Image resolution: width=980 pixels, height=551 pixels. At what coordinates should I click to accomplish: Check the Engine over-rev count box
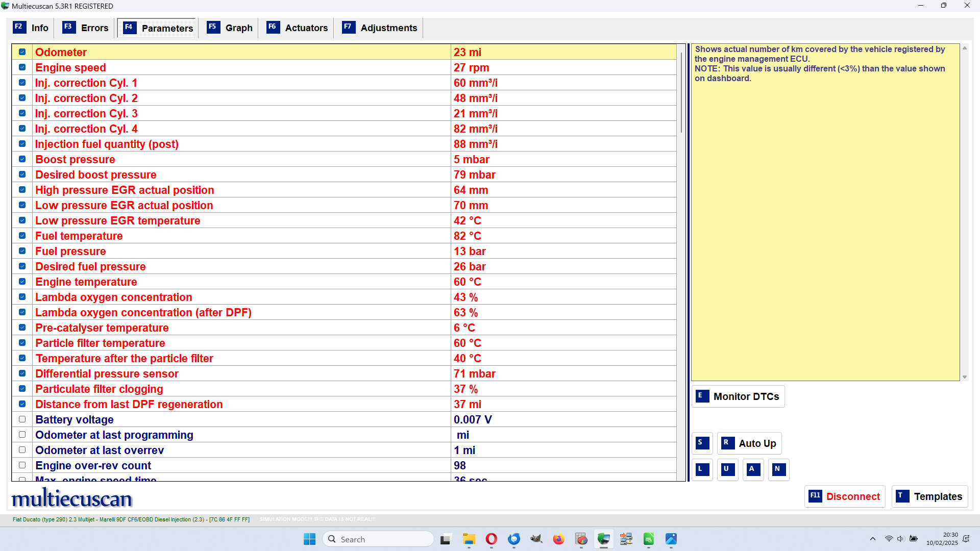(22, 465)
